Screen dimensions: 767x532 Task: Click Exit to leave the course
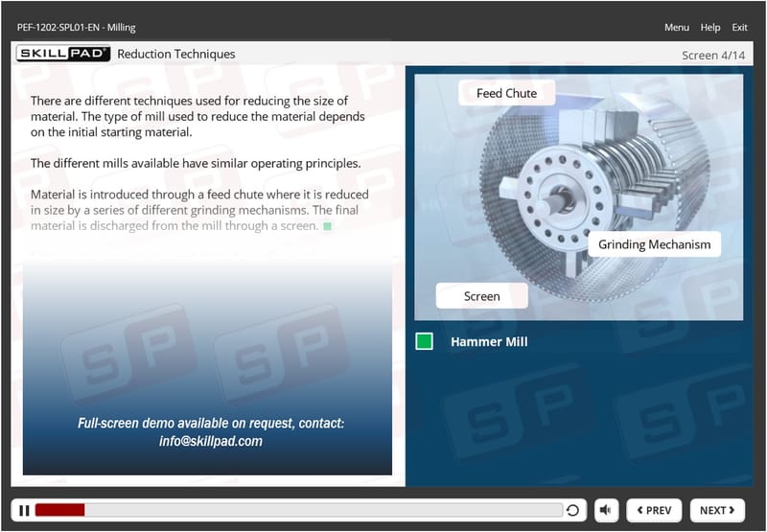[x=739, y=28]
